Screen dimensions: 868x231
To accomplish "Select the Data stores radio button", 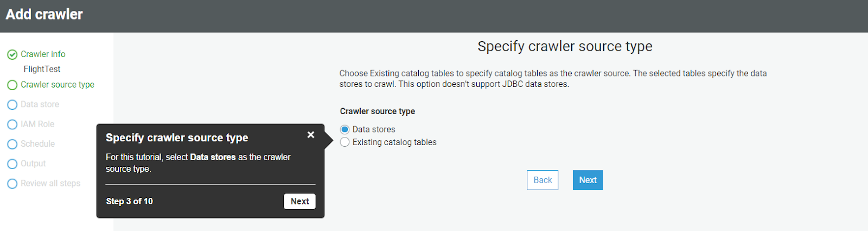I will 344,129.
